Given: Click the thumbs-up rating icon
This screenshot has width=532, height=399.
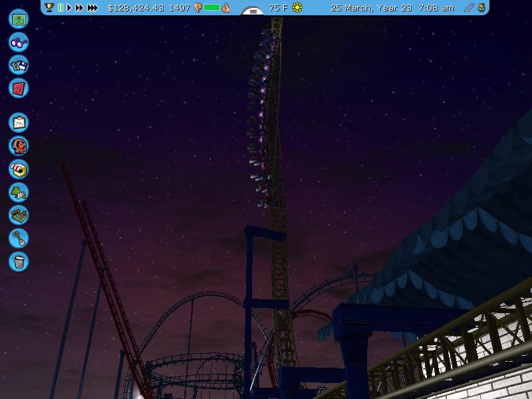Looking at the screenshot, I should (x=225, y=7).
